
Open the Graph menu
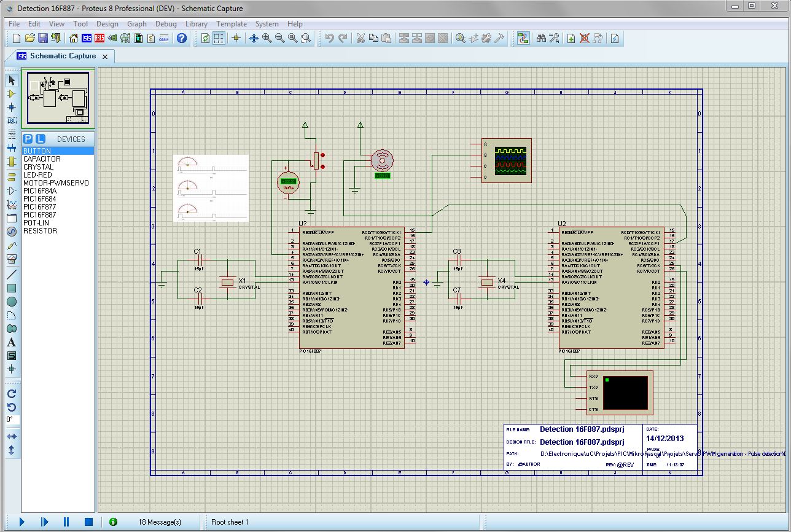click(136, 24)
